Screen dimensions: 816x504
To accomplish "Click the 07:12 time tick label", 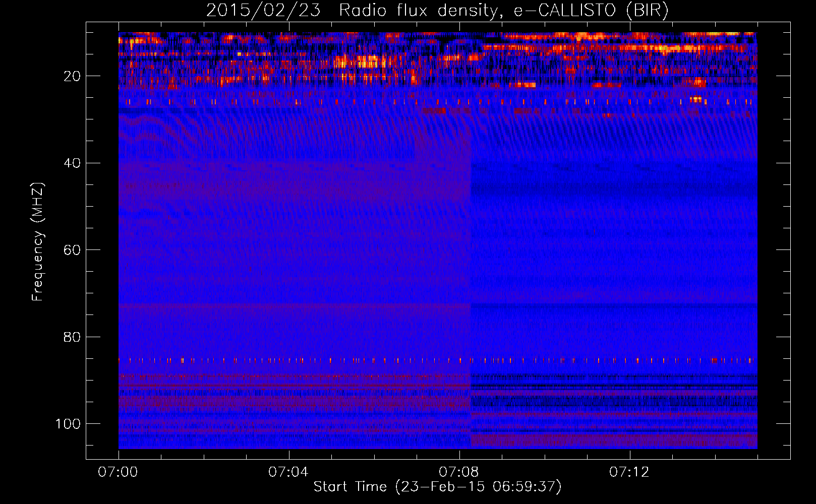I will pyautogui.click(x=629, y=472).
